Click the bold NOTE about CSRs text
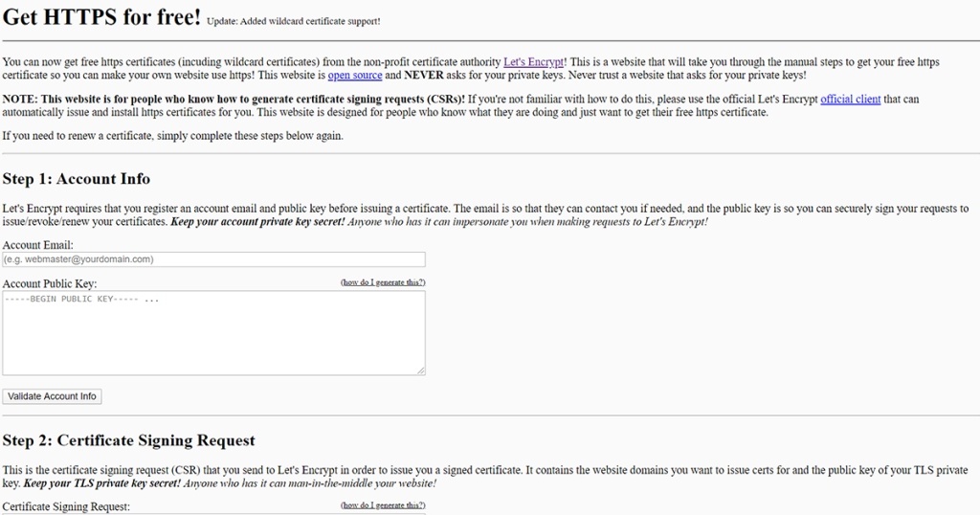 pyautogui.click(x=234, y=100)
